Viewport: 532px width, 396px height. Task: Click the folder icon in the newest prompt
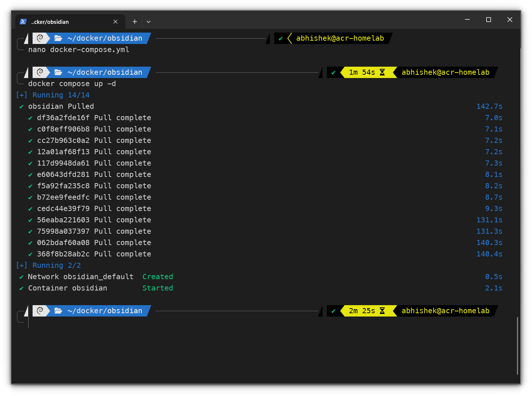tap(58, 311)
